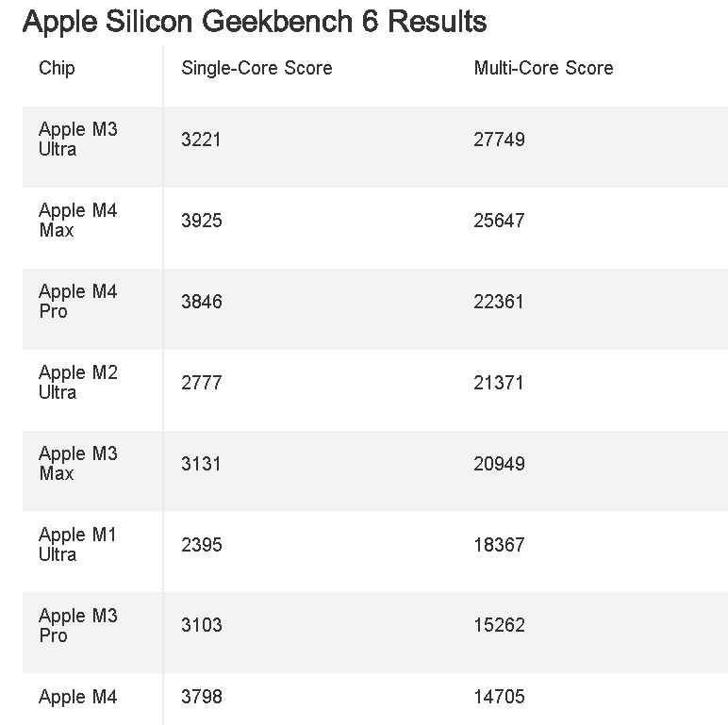Open the Apple M2 Ultra entry
The height and width of the screenshot is (725, 728).
click(x=78, y=382)
